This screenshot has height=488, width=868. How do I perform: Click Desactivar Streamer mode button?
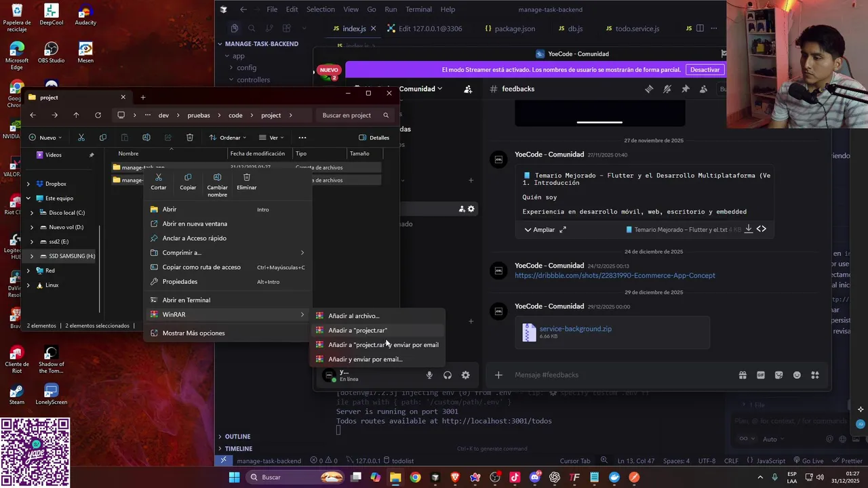705,70
